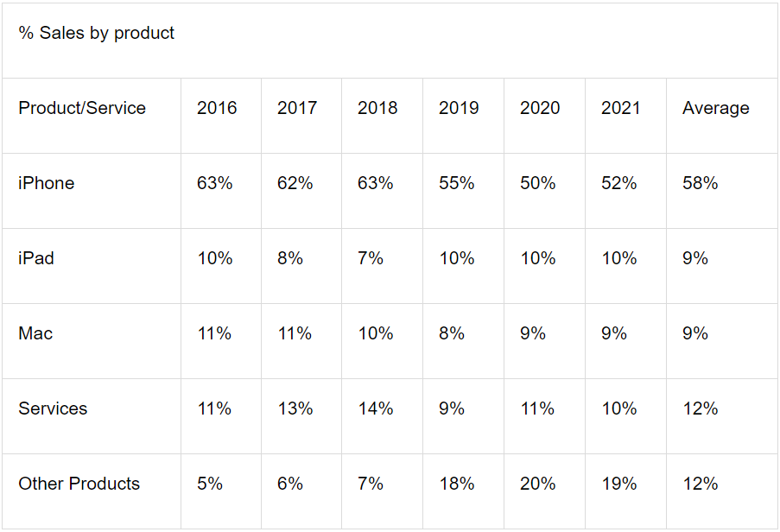Screen dimensions: 780x532
Task: Click the iPhone average cell showing 58%
Action: (x=701, y=183)
